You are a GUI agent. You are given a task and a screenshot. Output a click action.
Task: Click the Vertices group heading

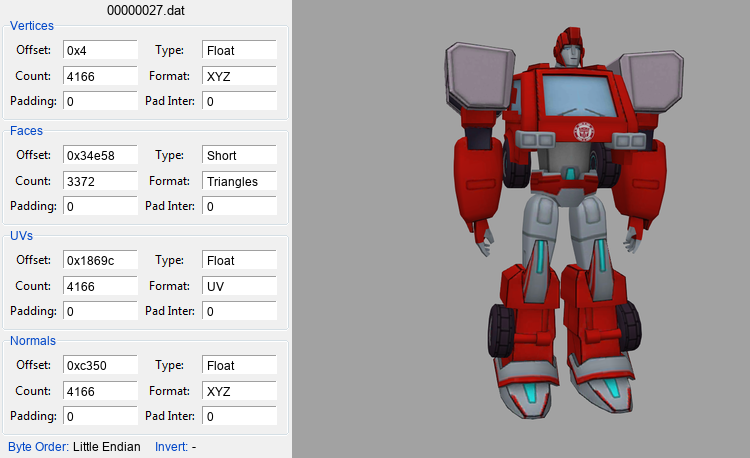[x=32, y=26]
